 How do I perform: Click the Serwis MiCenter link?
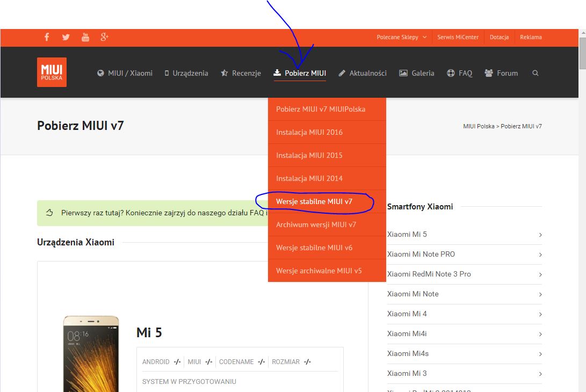coord(458,37)
